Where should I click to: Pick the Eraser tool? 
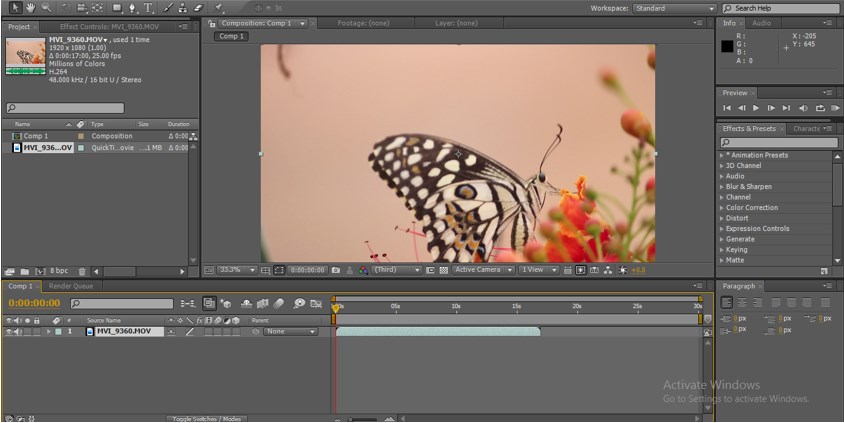(198, 8)
